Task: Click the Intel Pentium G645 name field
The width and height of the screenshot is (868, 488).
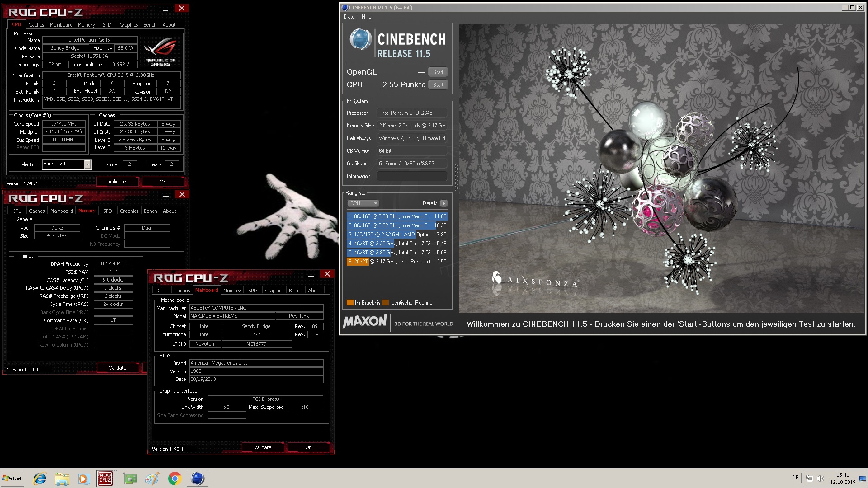Action: point(90,40)
